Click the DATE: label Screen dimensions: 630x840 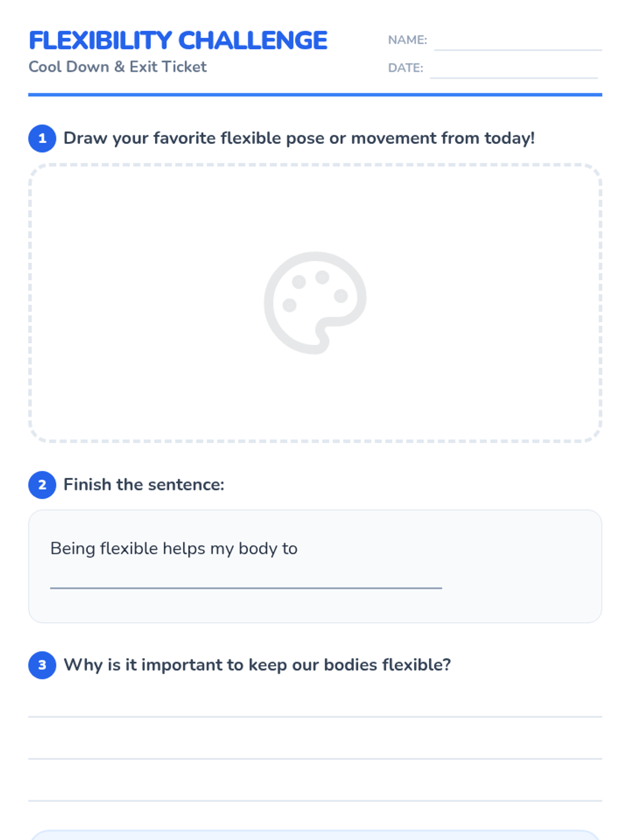pyautogui.click(x=405, y=68)
